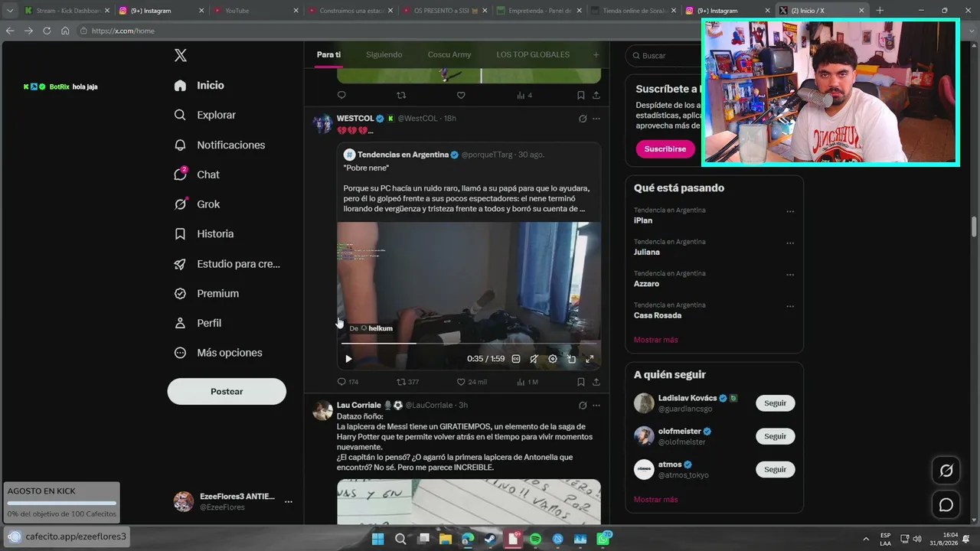Open video settings gear
Screen dimensions: 980x551
click(x=553, y=359)
